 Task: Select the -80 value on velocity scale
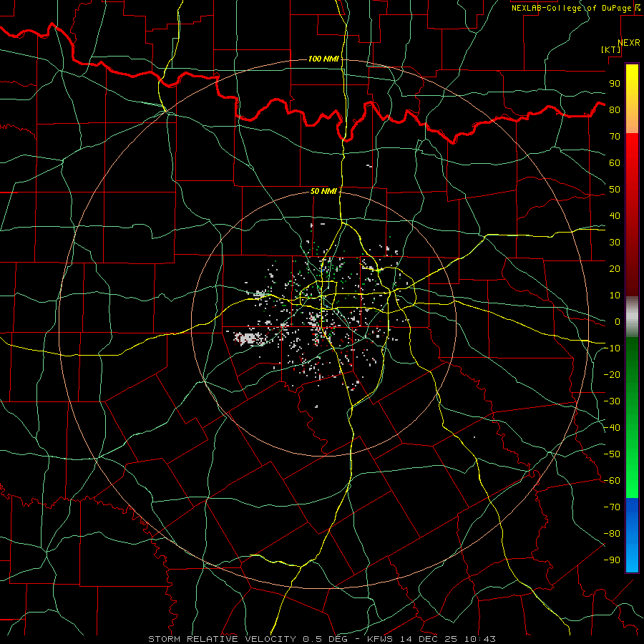click(612, 534)
